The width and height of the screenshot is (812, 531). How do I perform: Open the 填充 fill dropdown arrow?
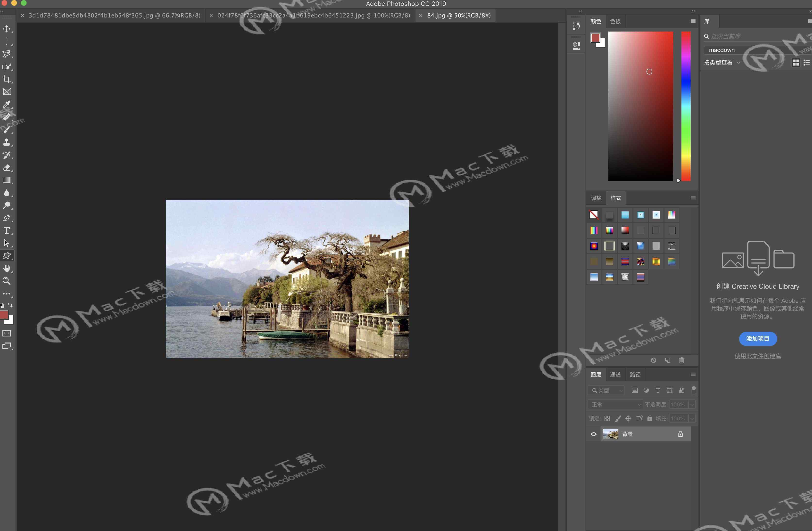[x=692, y=418]
